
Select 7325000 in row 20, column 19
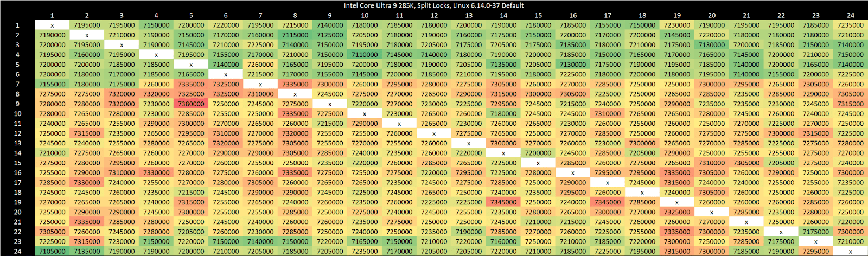click(677, 212)
